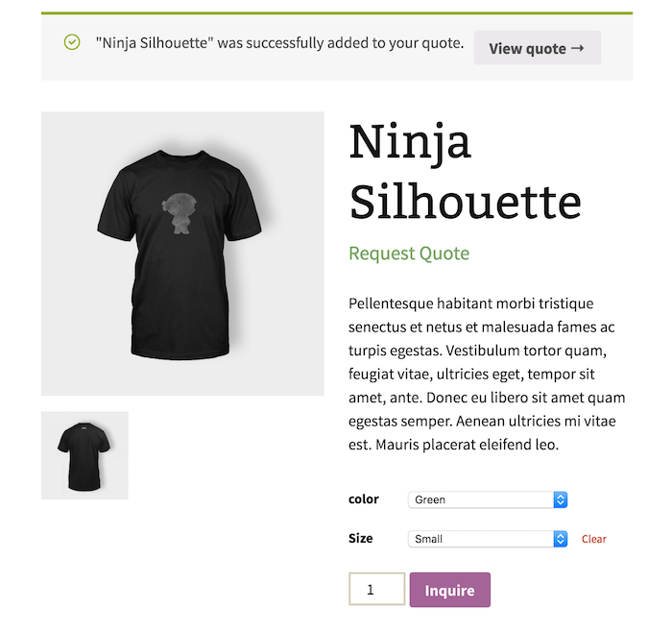The width and height of the screenshot is (672, 630).
Task: Click the ninja silhouette graphic on the shirt
Action: click(x=180, y=213)
